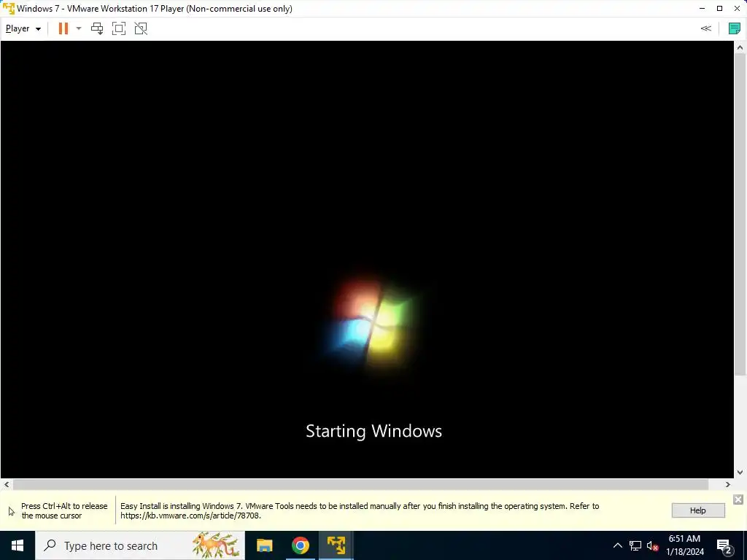The width and height of the screenshot is (747, 560).
Task: Open the Windows notification center
Action: click(724, 545)
